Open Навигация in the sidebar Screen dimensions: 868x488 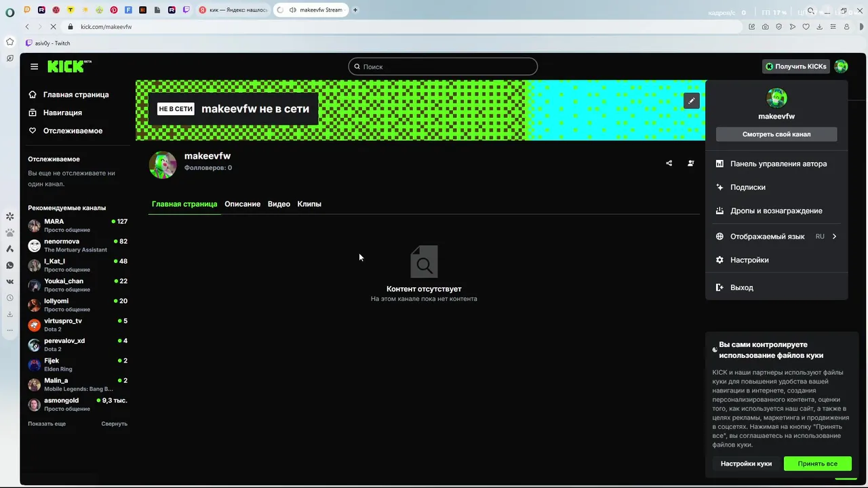point(62,113)
